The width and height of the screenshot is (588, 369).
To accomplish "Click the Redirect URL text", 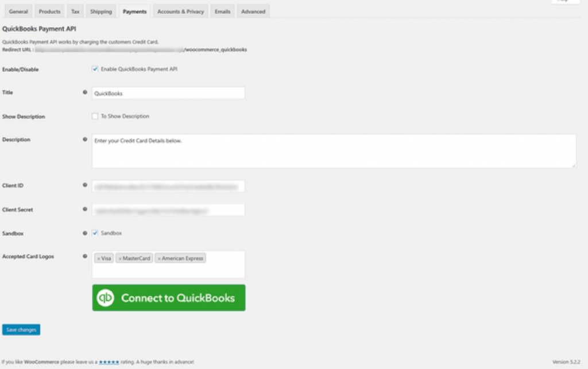I will pyautogui.click(x=125, y=49).
